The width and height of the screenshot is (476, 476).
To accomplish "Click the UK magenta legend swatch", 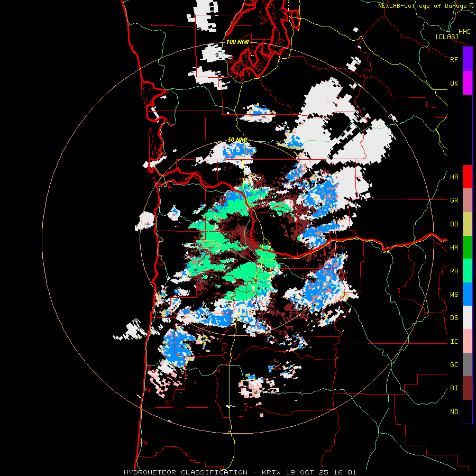I will pyautogui.click(x=467, y=83).
